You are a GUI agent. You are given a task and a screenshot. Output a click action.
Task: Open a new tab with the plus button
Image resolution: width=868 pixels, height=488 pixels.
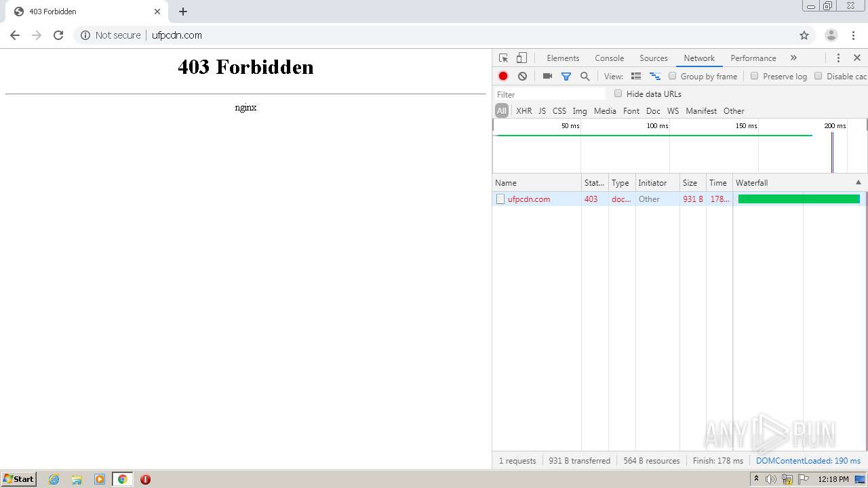pos(183,12)
